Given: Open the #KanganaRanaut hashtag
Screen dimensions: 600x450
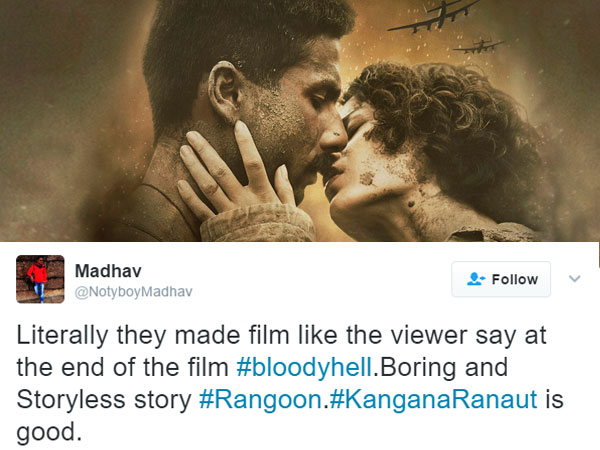Looking at the screenshot, I should 433,399.
